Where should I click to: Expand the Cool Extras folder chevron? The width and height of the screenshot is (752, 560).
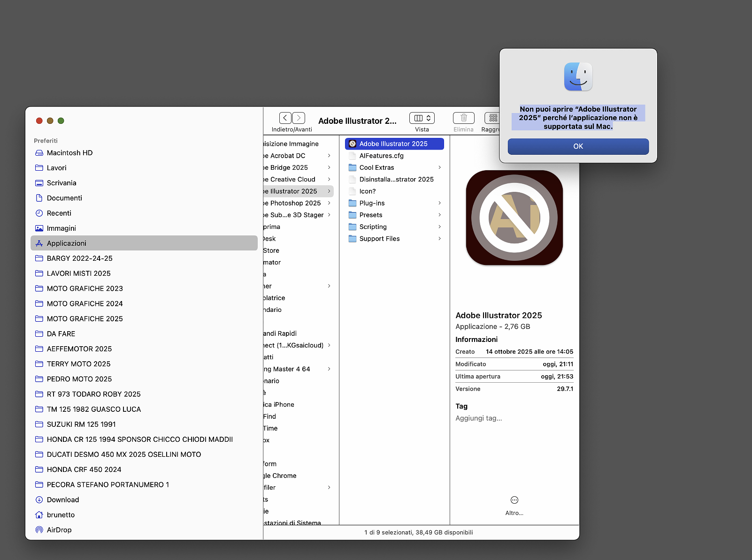pos(439,167)
